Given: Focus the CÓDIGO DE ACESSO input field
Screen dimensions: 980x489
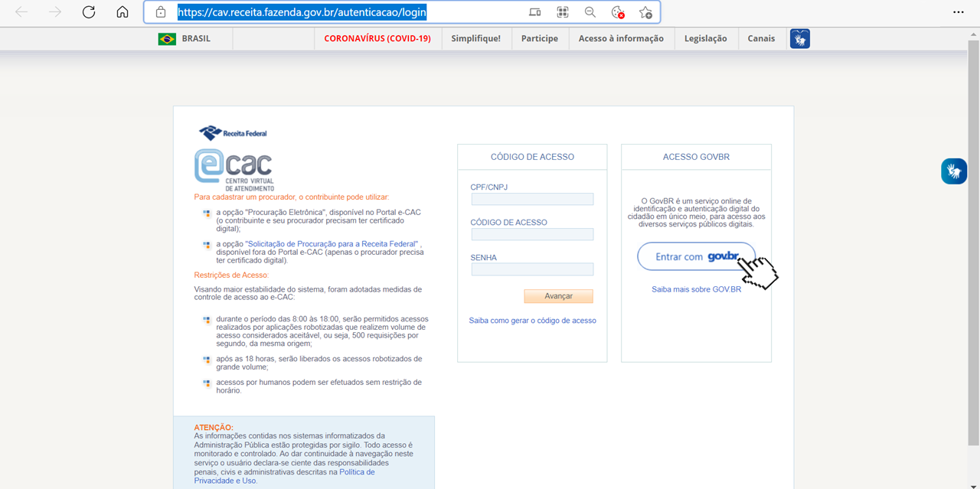Looking at the screenshot, I should pos(532,234).
